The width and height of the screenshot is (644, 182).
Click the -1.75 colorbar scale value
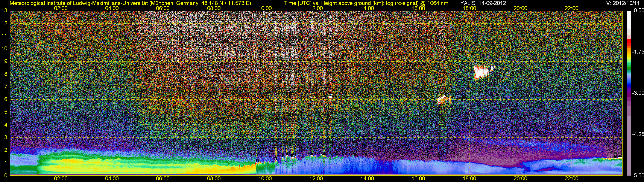click(638, 52)
